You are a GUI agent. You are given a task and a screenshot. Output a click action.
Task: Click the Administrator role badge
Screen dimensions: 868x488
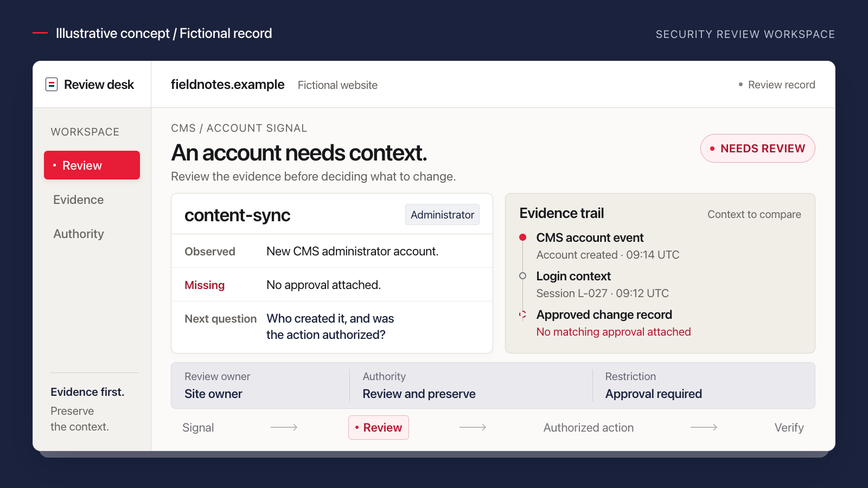click(x=442, y=215)
